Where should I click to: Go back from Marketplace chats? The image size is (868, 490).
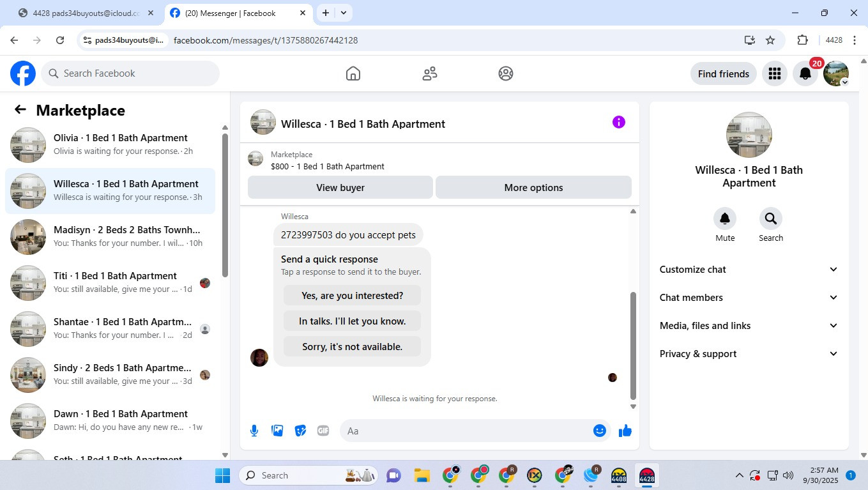(x=20, y=110)
